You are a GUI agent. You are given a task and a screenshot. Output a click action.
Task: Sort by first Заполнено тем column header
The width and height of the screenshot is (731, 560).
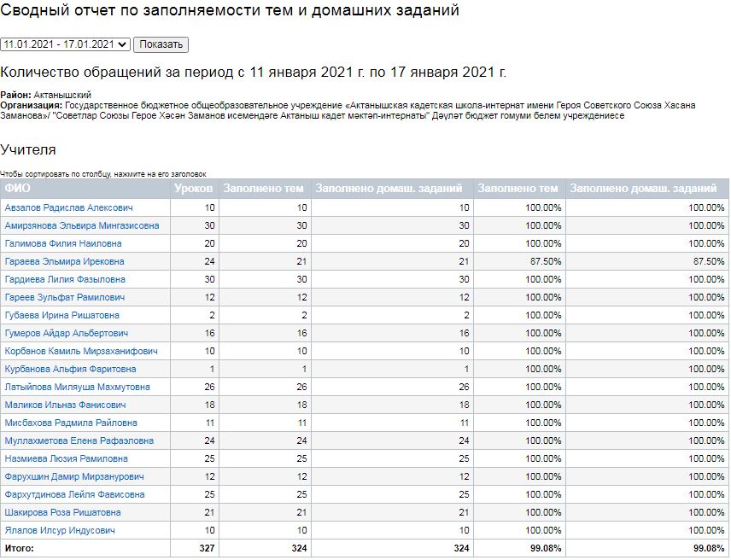pyautogui.click(x=263, y=189)
